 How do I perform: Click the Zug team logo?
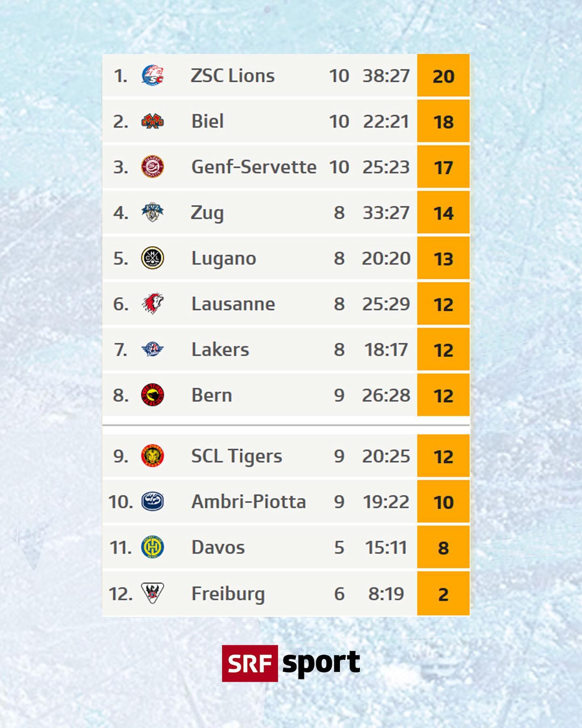(152, 212)
